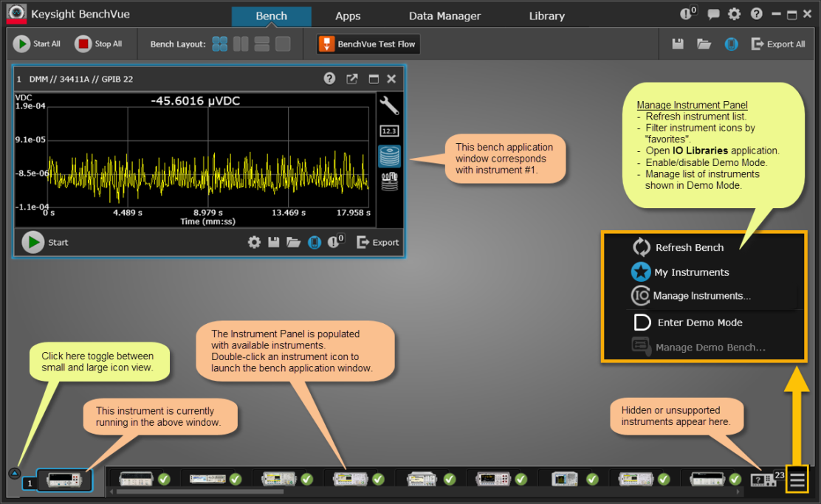Toggle small and large instrument icon view
Screen dimensions: 821x504
click(15, 474)
